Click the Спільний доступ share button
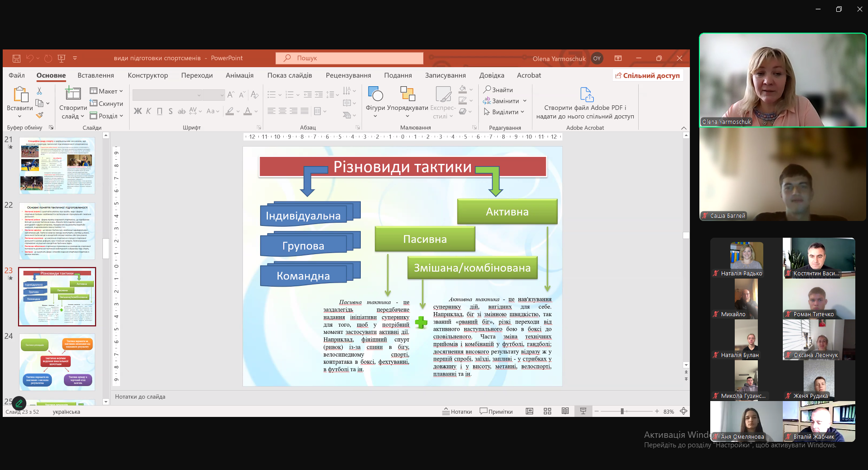 coord(648,75)
